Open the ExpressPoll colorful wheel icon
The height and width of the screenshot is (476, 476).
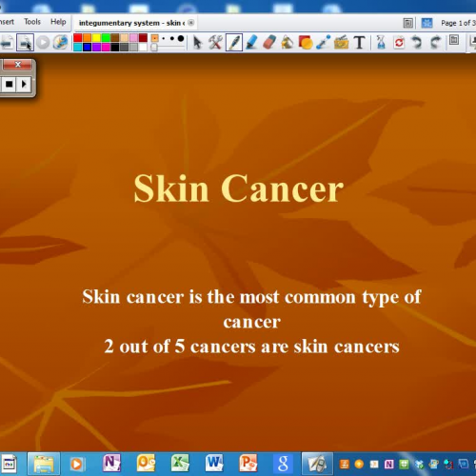pyautogui.click(x=60, y=42)
